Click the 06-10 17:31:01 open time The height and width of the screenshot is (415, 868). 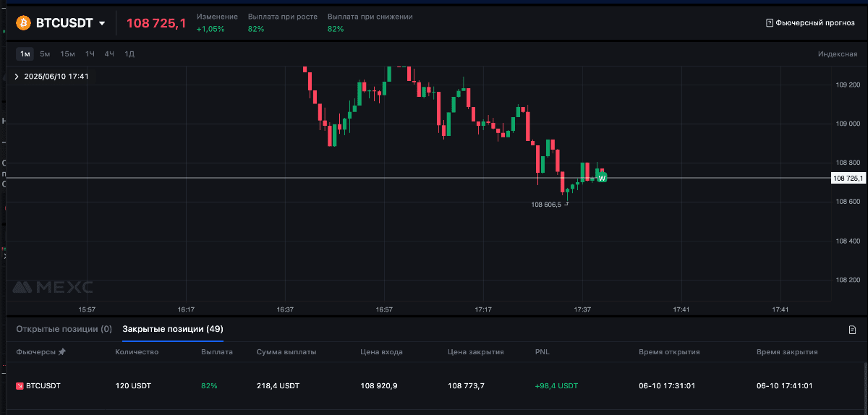point(667,386)
